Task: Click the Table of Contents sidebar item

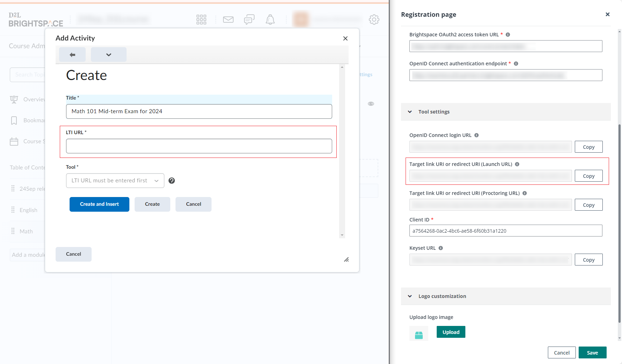Action: pos(27,168)
